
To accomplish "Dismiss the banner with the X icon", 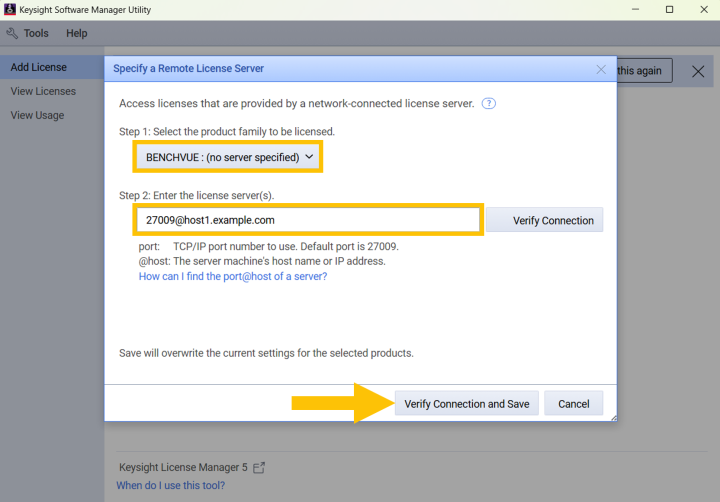I will coord(698,71).
